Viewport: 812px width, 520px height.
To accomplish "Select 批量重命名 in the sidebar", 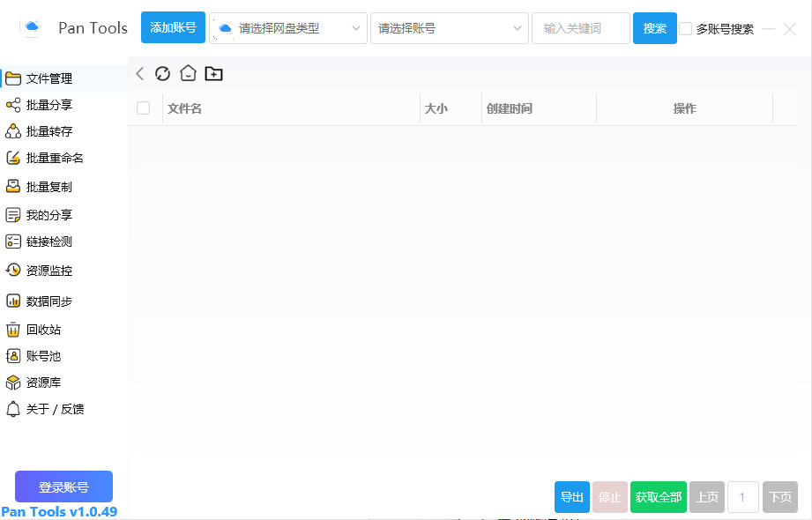I will tap(63, 158).
